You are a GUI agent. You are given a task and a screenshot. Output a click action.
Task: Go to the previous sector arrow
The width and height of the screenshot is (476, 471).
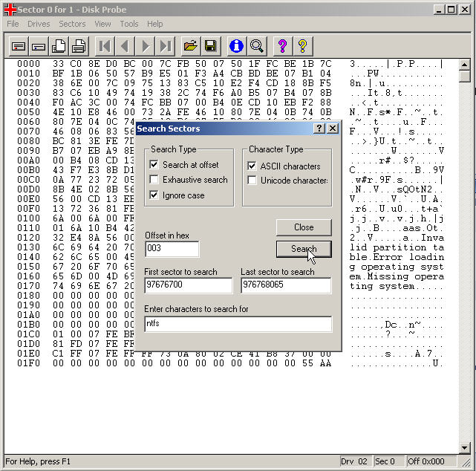tap(125, 47)
